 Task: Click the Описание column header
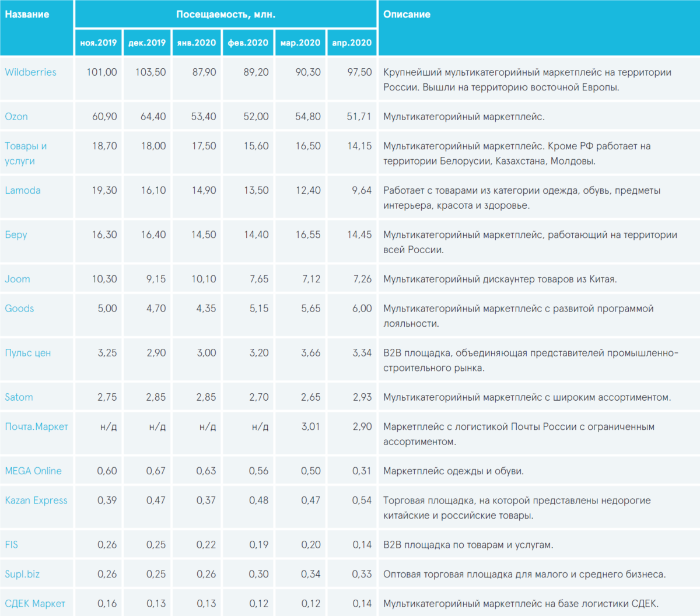coord(407,14)
